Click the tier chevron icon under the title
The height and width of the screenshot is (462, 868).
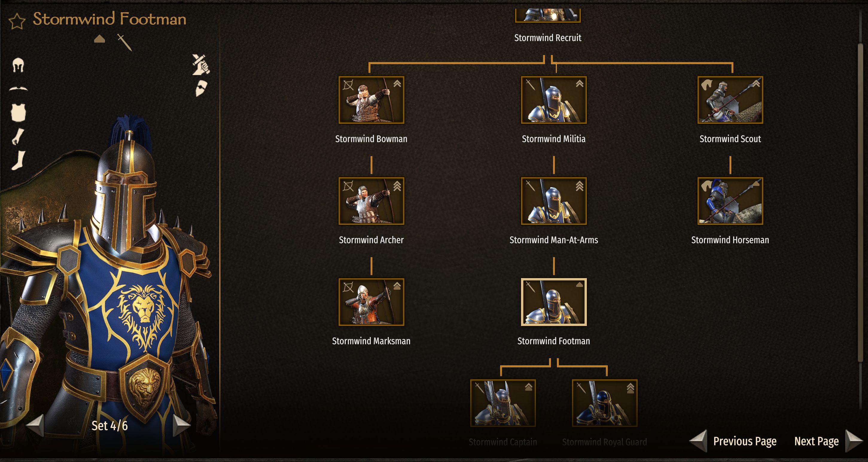coord(99,39)
